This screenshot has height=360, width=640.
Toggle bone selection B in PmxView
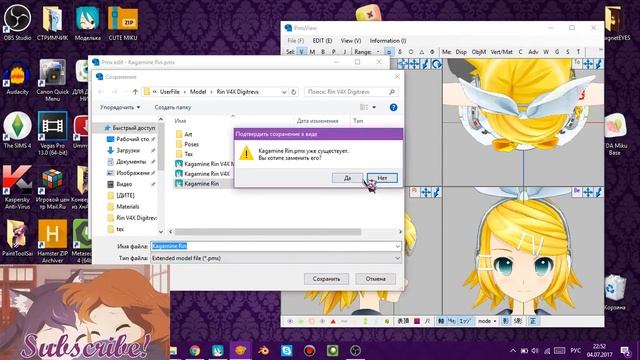[323, 52]
